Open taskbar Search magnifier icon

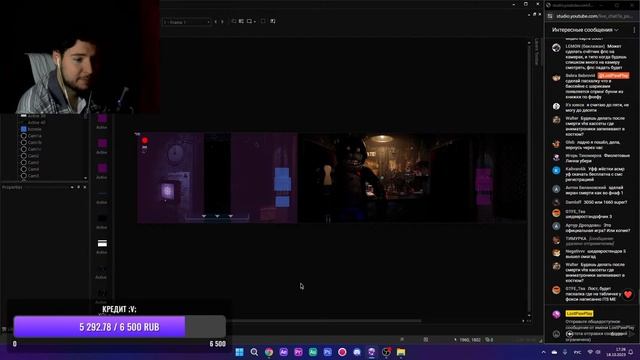pos(254,352)
